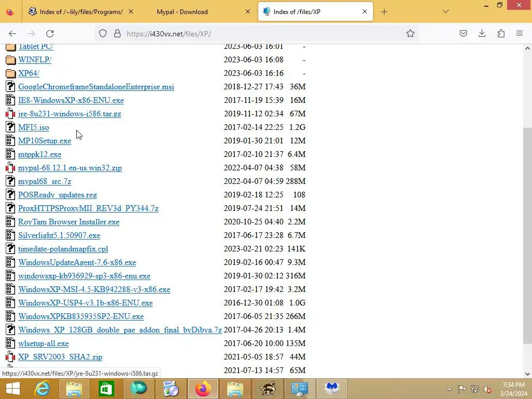Screen dimensions: 532x399
Task: Download MP10Setup.exe
Action: (x=45, y=141)
